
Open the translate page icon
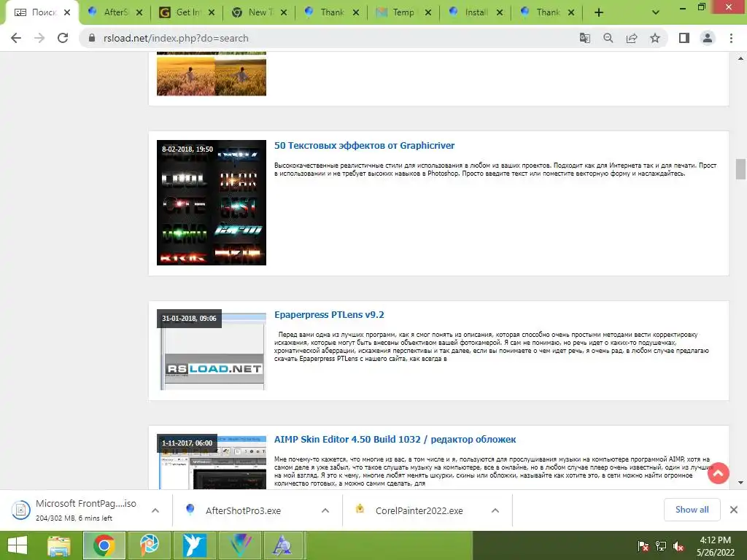point(584,38)
